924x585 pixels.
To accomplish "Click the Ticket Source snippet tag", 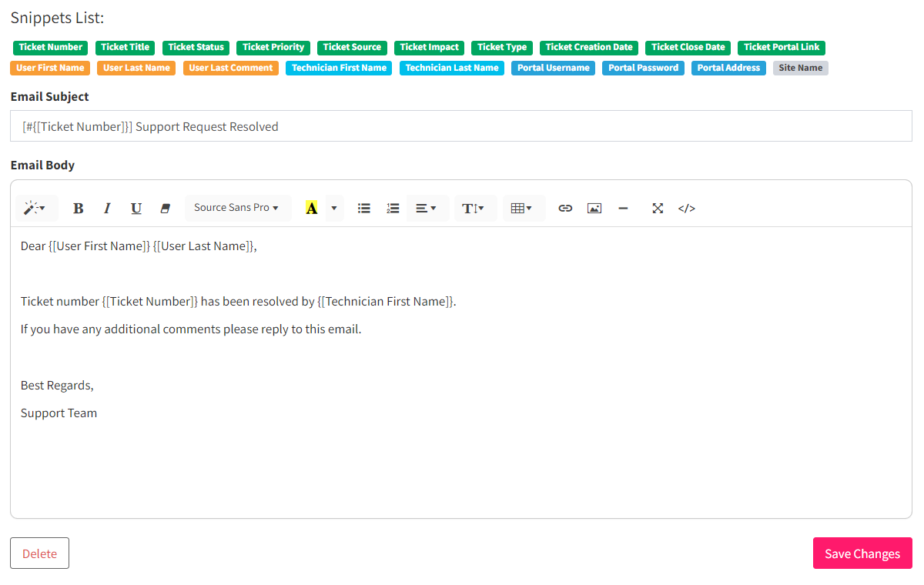I will point(352,48).
